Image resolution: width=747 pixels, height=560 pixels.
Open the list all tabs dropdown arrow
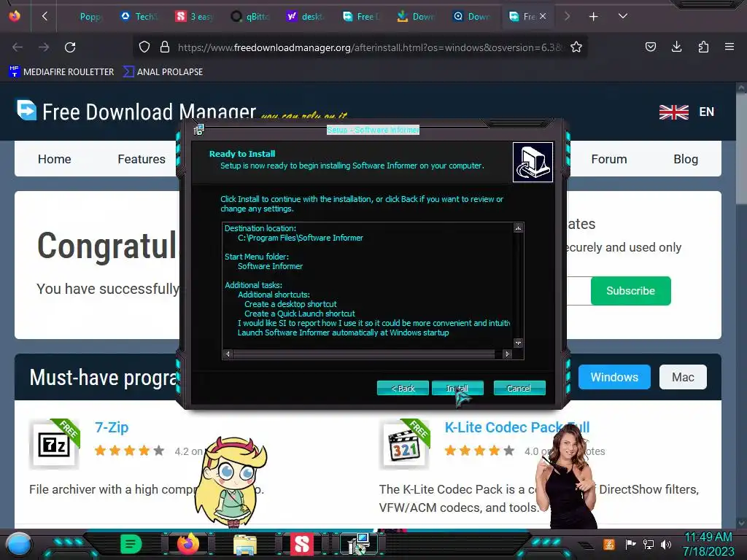[x=623, y=16]
